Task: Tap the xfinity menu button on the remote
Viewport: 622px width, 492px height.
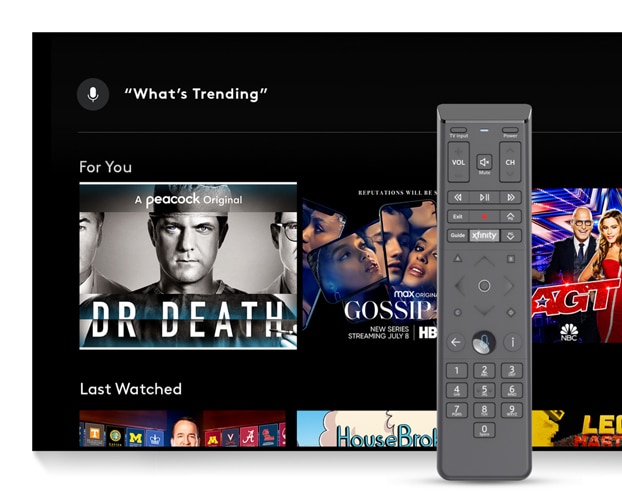Action: click(x=484, y=235)
